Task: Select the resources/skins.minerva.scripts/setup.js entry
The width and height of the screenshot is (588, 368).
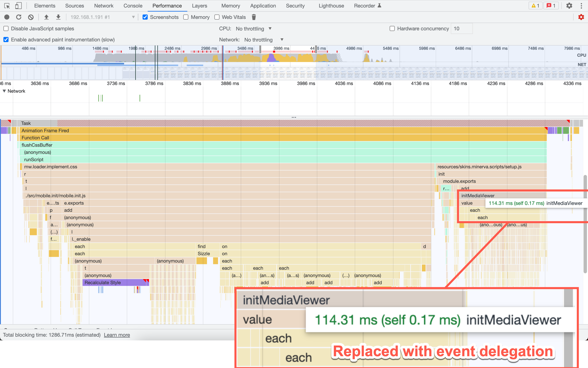Action: (x=491, y=167)
